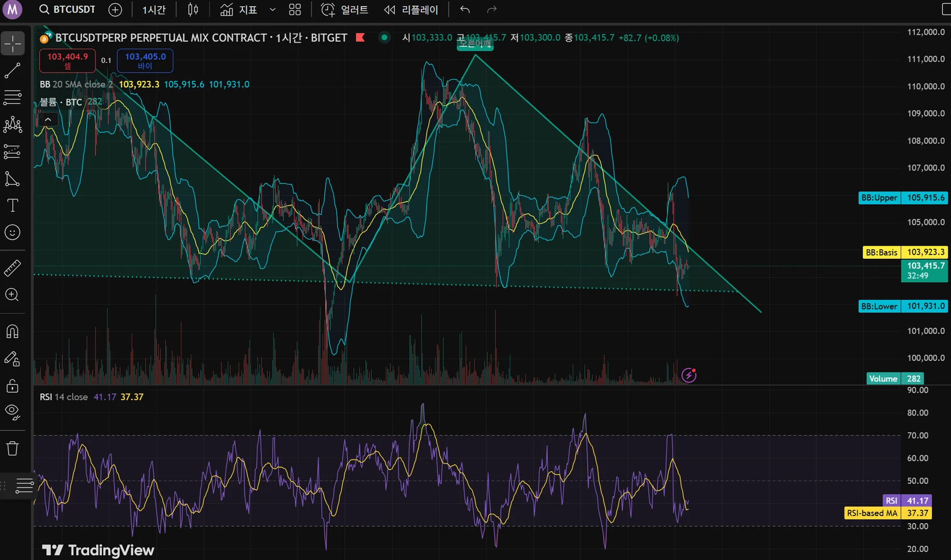Screen dimensions: 951x560
Task: Click the TradingView logo
Action: pos(98,550)
